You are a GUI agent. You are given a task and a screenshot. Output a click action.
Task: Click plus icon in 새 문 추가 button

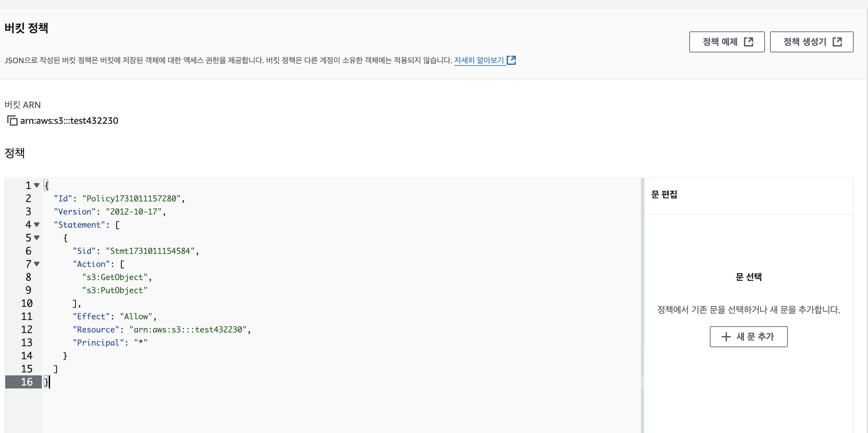(726, 337)
